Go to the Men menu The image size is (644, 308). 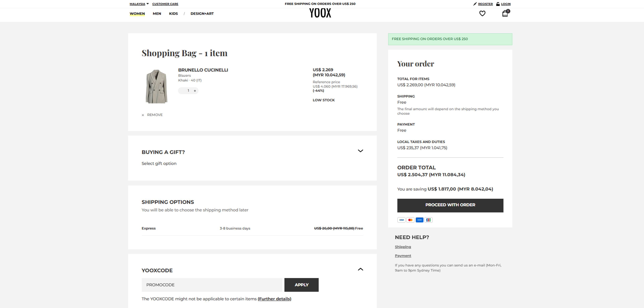point(157,13)
